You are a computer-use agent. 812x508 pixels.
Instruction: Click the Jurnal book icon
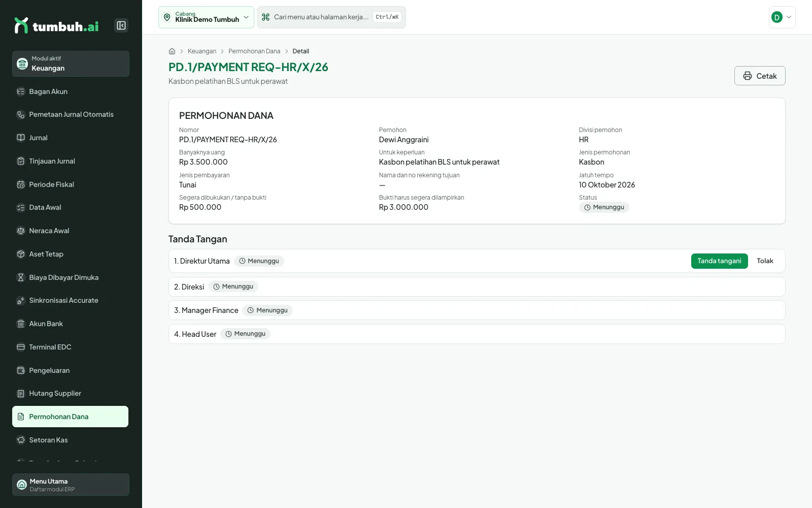21,138
